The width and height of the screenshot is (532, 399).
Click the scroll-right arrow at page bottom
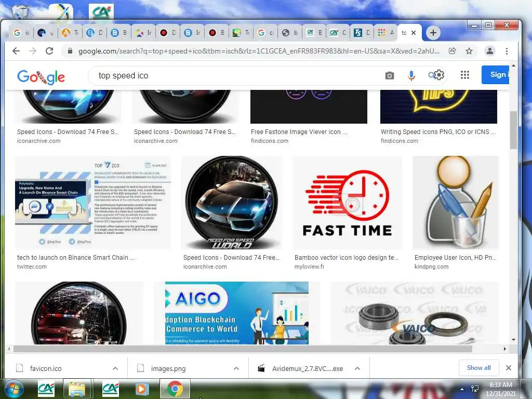coord(505,349)
